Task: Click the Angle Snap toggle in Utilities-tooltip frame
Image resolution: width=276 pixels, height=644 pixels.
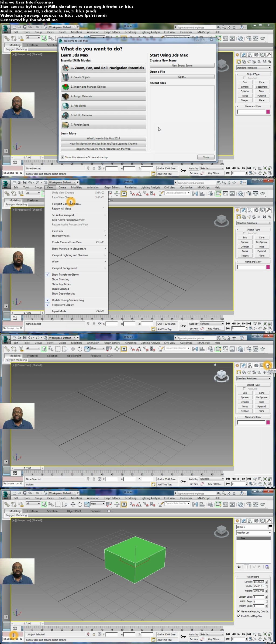Action: (139, 349)
